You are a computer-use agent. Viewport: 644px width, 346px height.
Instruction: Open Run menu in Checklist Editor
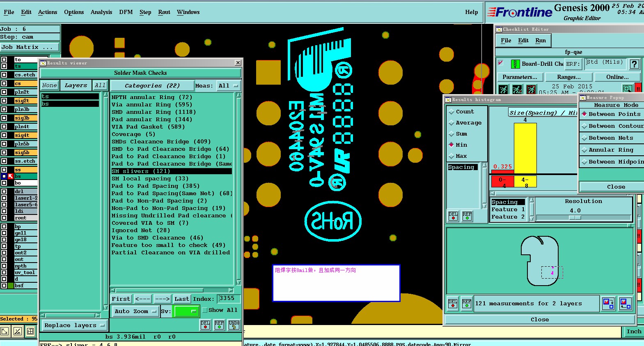pyautogui.click(x=541, y=40)
